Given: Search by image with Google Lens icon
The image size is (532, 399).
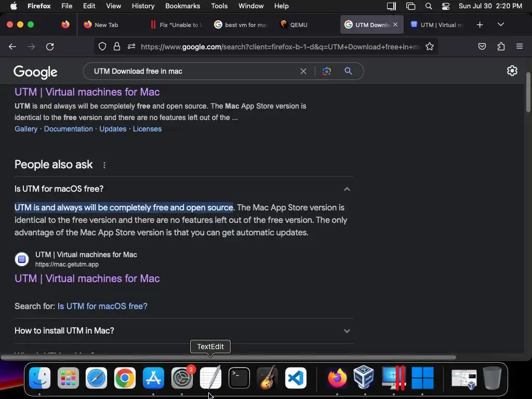Looking at the screenshot, I should [x=326, y=71].
